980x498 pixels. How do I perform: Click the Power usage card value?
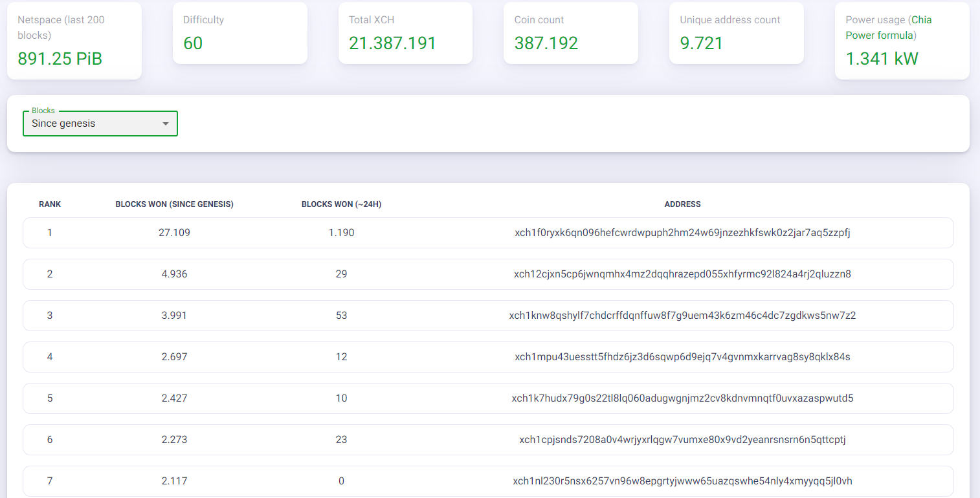882,59
